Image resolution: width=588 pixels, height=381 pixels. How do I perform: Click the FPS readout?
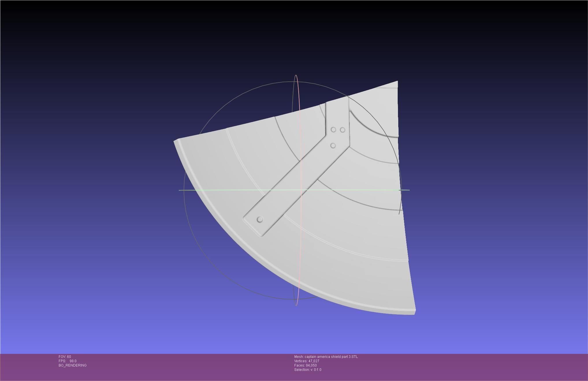(67, 361)
